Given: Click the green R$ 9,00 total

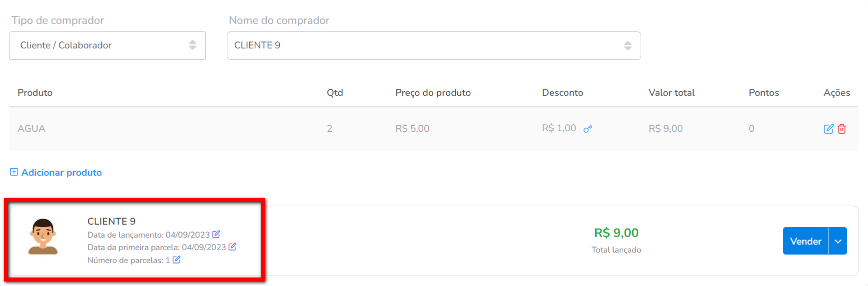Looking at the screenshot, I should [616, 233].
